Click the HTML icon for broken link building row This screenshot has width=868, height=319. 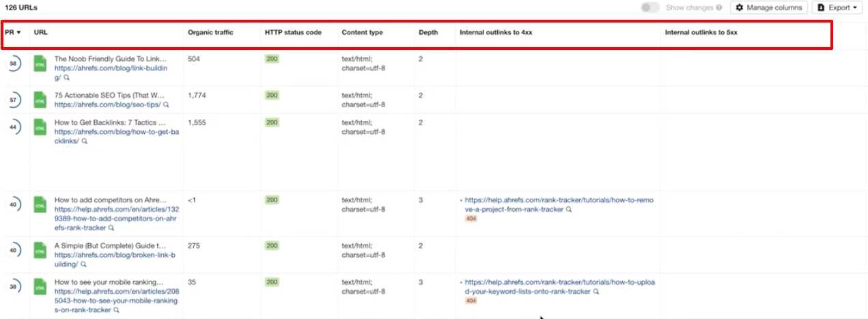click(40, 250)
